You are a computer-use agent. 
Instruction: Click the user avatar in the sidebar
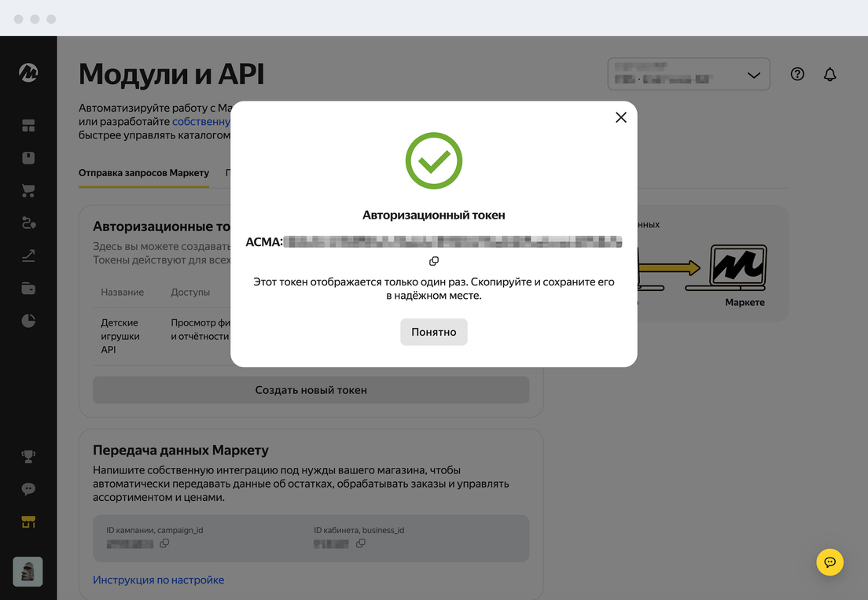[28, 572]
